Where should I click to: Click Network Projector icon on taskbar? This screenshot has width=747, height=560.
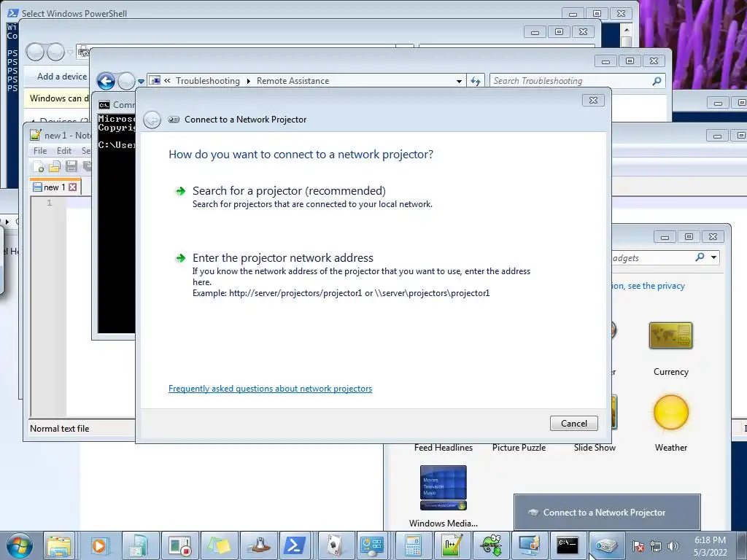(x=606, y=545)
